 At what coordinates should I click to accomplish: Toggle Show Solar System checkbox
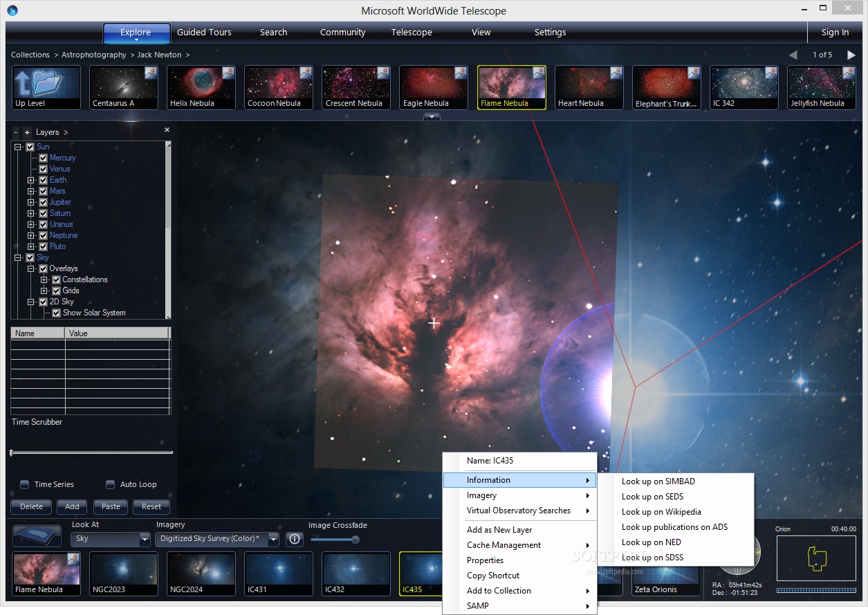pos(57,313)
